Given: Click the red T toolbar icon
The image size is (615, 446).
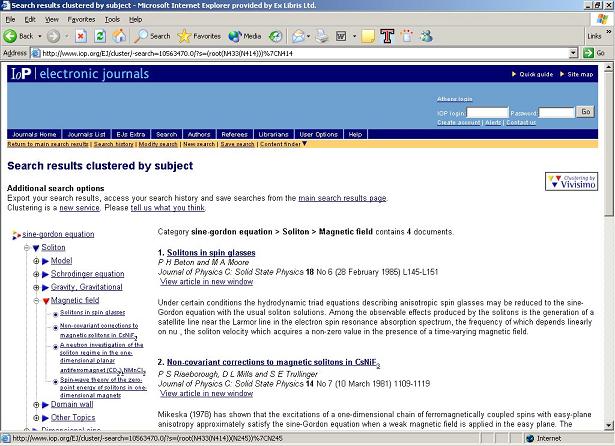Looking at the screenshot, I should (x=387, y=36).
